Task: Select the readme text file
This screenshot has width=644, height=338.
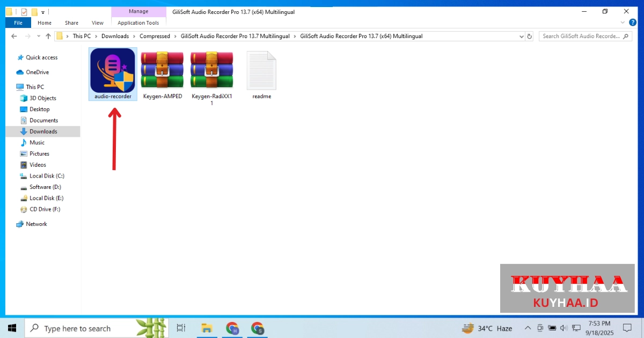Action: click(261, 75)
